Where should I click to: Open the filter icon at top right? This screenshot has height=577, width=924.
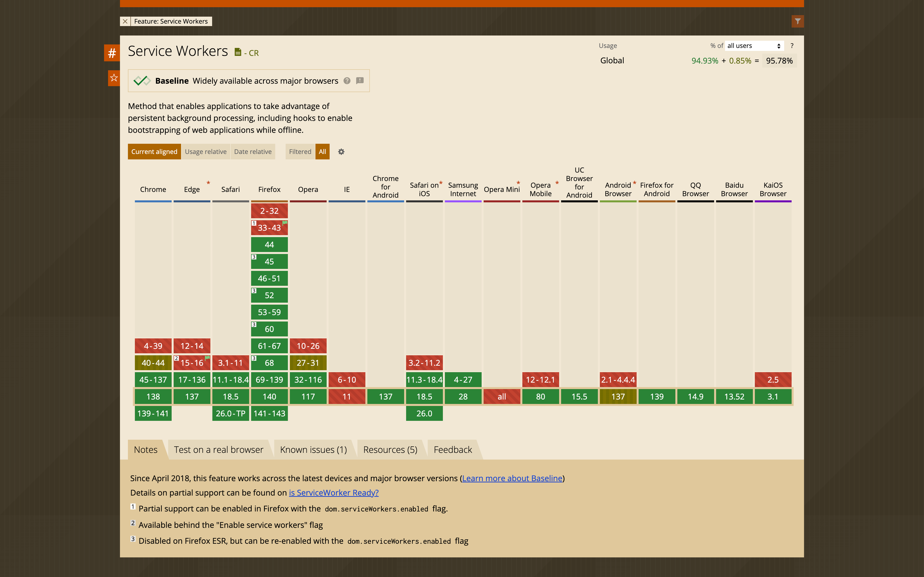797,21
